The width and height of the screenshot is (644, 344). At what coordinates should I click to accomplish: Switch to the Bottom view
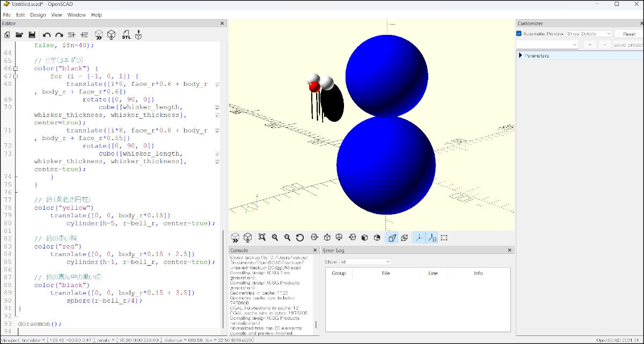click(x=339, y=237)
